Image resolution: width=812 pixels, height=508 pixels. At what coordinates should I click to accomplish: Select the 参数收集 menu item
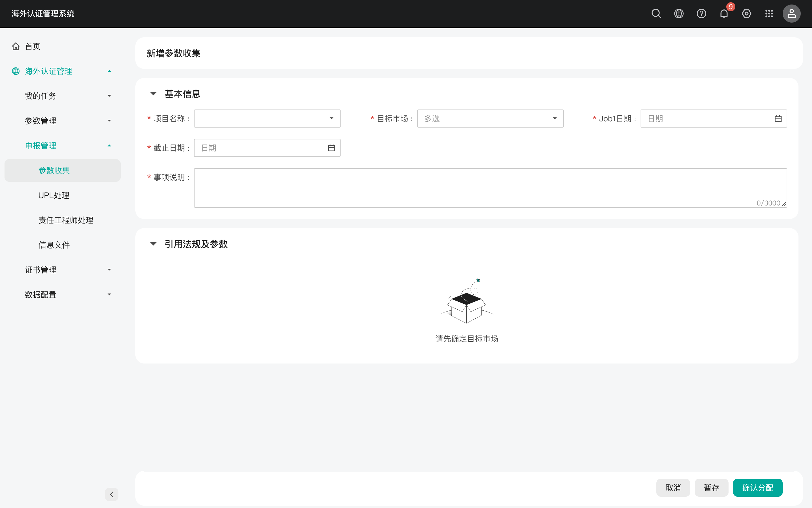point(62,170)
